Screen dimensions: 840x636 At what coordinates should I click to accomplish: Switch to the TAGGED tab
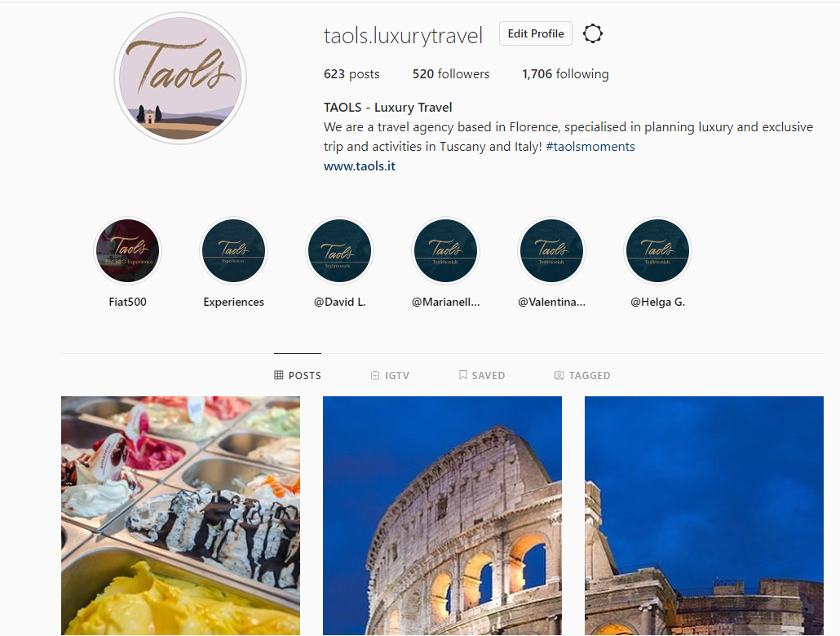click(582, 376)
